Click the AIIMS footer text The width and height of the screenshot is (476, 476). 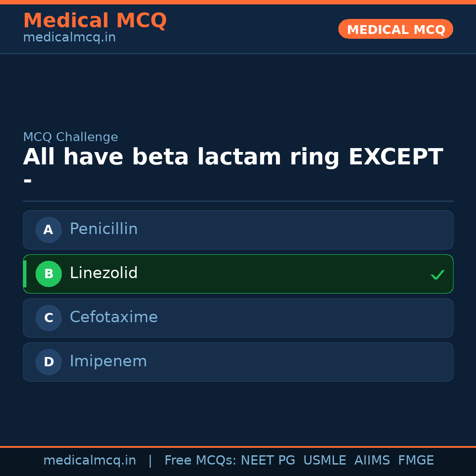pyautogui.click(x=372, y=461)
